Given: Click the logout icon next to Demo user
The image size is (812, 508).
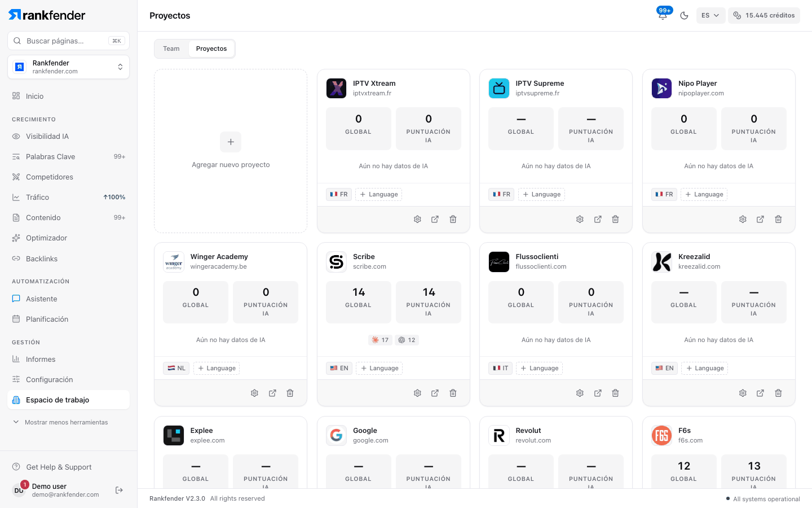Looking at the screenshot, I should click(119, 490).
